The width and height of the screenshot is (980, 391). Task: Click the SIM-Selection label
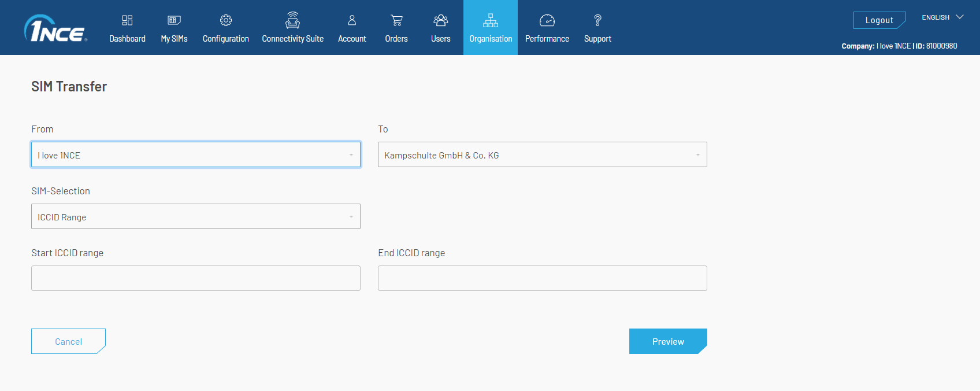[x=61, y=191]
